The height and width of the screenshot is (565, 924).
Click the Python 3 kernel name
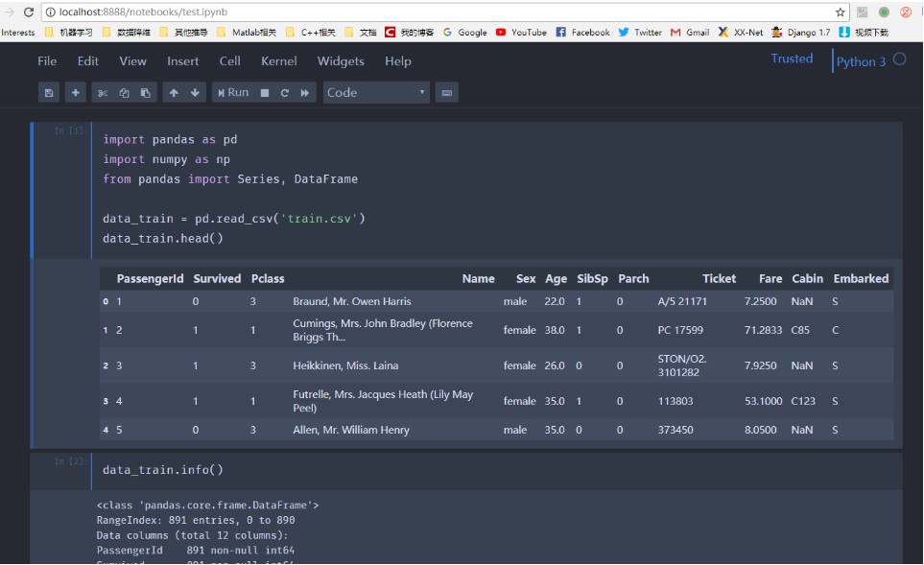pos(861,61)
